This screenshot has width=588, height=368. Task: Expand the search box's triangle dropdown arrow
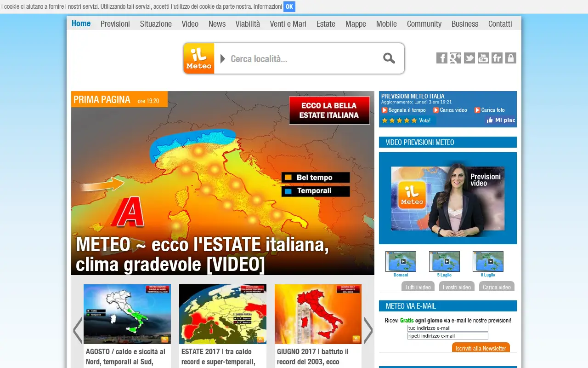point(223,58)
